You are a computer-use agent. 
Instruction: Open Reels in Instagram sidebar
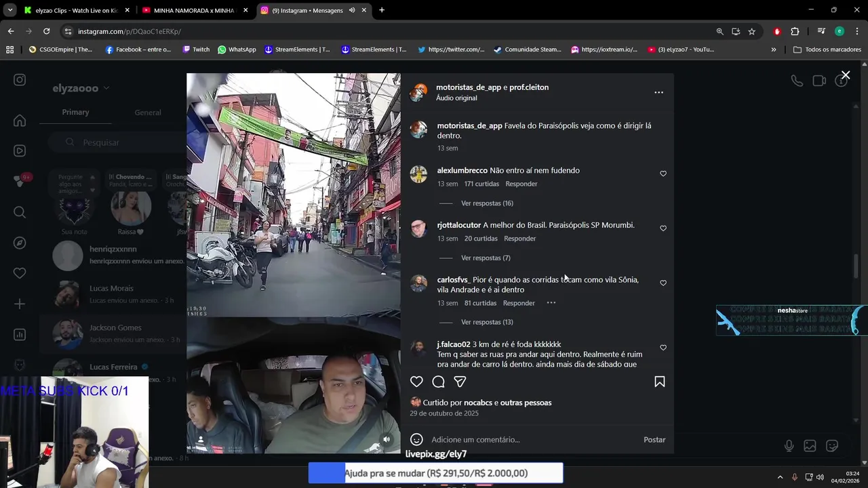coord(20,150)
